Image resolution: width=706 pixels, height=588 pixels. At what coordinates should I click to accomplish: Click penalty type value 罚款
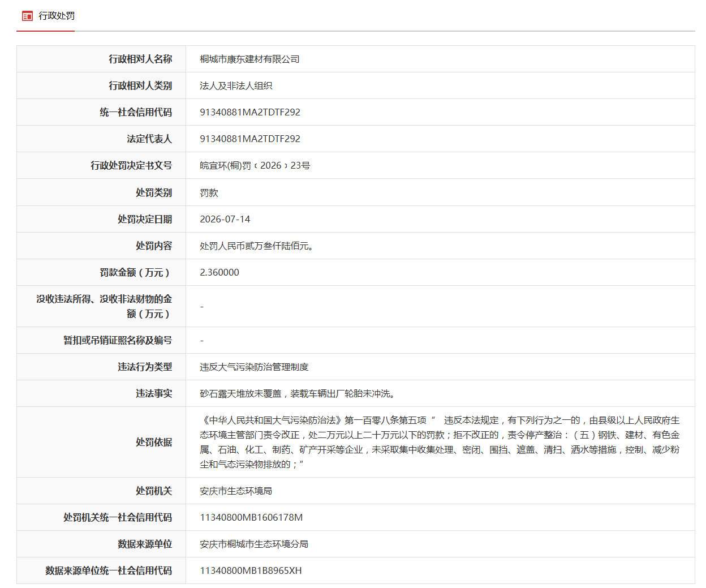point(209,192)
